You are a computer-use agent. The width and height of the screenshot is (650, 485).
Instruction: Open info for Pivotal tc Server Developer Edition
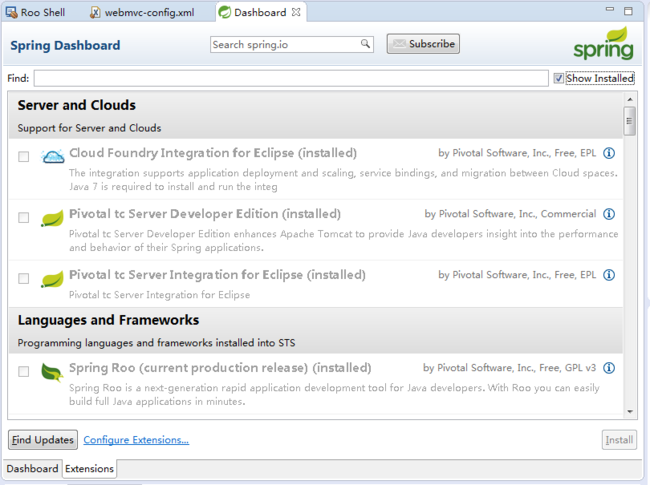[609, 214]
